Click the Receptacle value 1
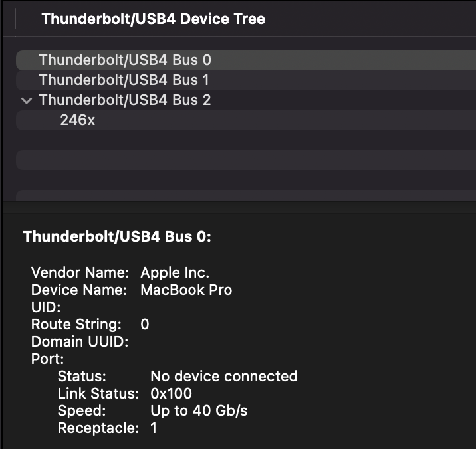 pos(154,428)
